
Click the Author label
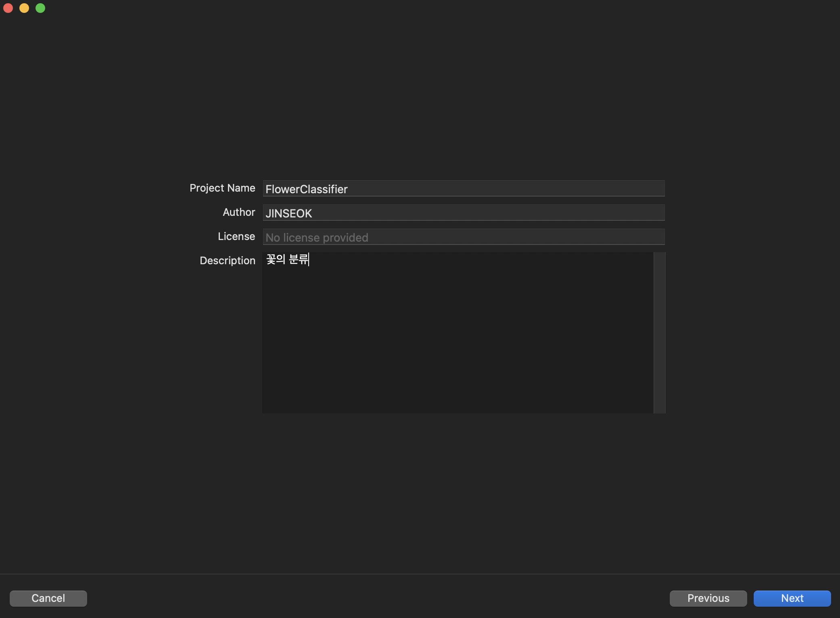tap(239, 212)
